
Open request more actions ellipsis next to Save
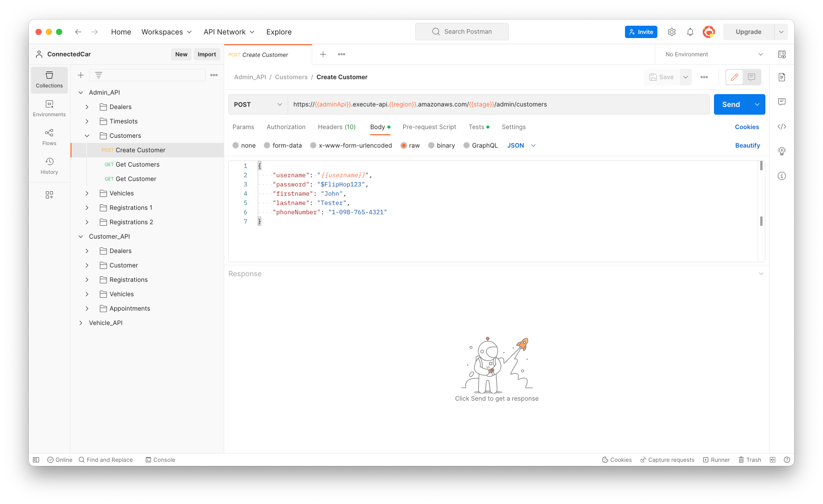(x=704, y=77)
